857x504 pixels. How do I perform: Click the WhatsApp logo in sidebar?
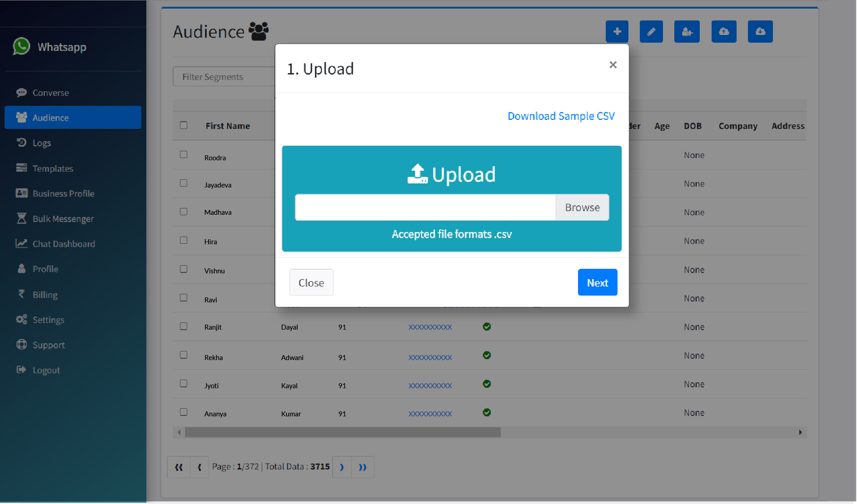pos(21,46)
